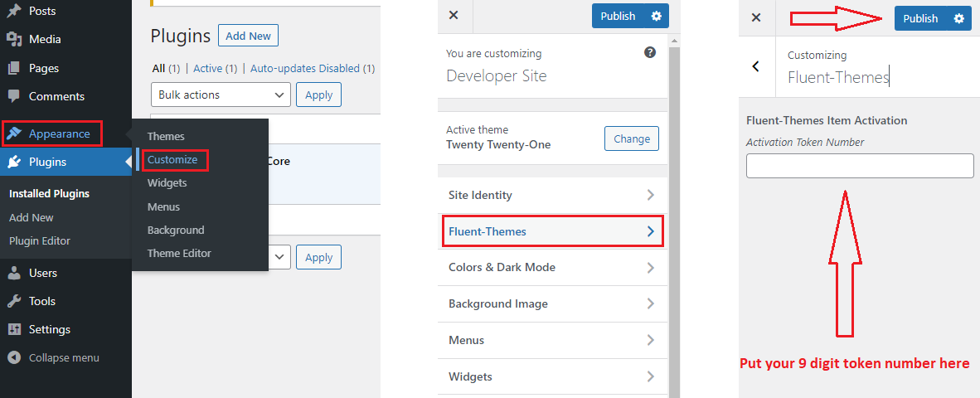The height and width of the screenshot is (398, 980).
Task: Open publish settings gear in Developer Site panel
Action: pos(656,17)
